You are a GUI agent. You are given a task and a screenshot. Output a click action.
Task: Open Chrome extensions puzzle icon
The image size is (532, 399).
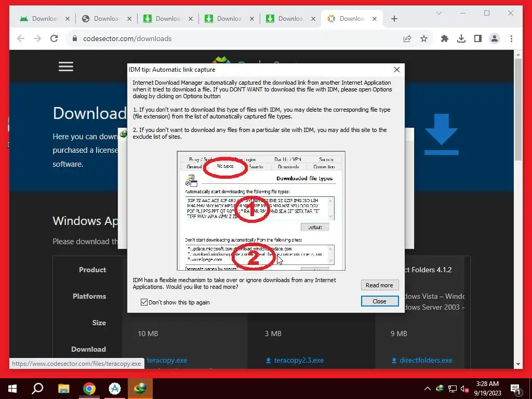(x=445, y=38)
